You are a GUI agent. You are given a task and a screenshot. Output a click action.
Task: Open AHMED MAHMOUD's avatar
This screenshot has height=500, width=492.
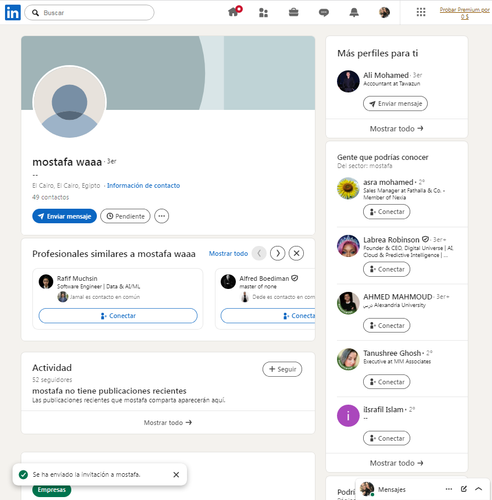pos(348,303)
